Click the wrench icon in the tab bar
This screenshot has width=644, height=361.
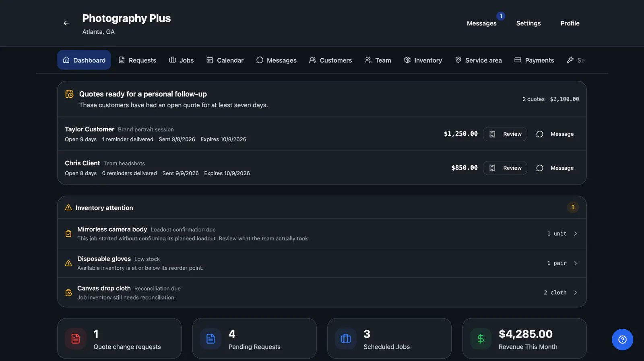pyautogui.click(x=570, y=60)
